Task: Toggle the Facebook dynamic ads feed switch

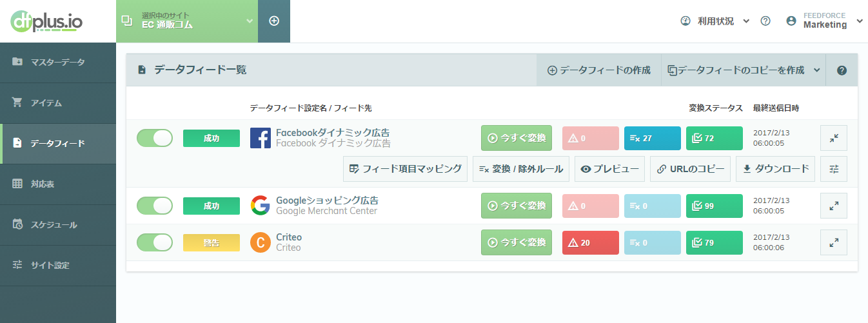Action: tap(155, 138)
